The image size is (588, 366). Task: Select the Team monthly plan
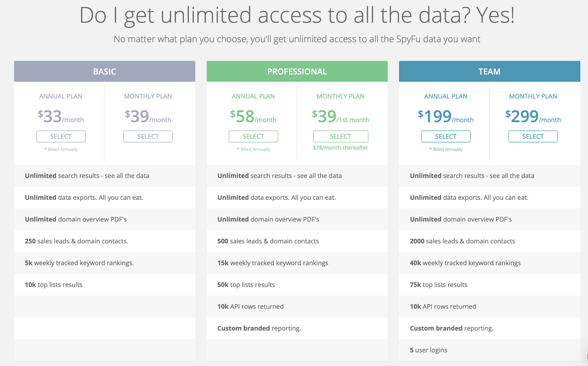(x=533, y=136)
